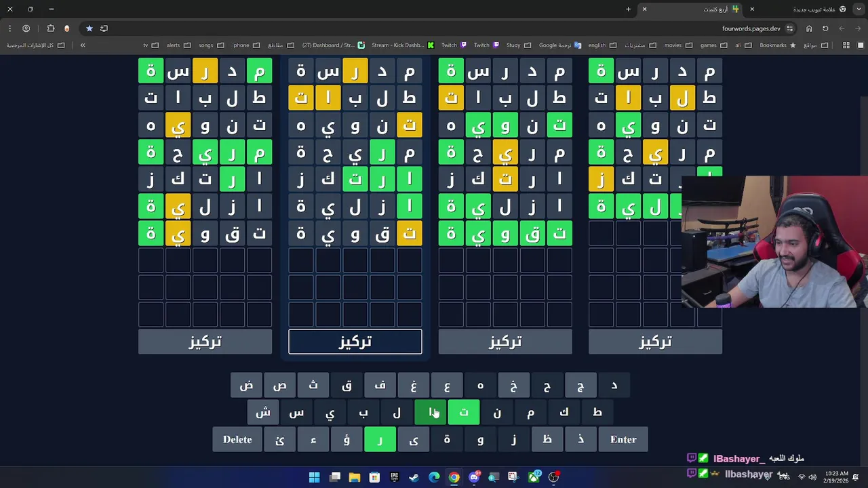Close the أربع كلمات tab
Screen dimensions: 868x488
click(x=644, y=9)
